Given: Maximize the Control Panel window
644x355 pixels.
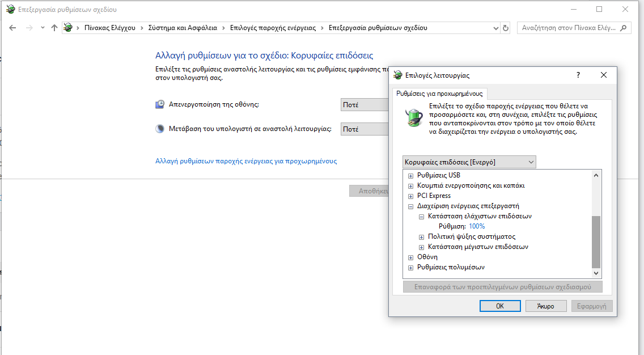Looking at the screenshot, I should pos(599,9).
